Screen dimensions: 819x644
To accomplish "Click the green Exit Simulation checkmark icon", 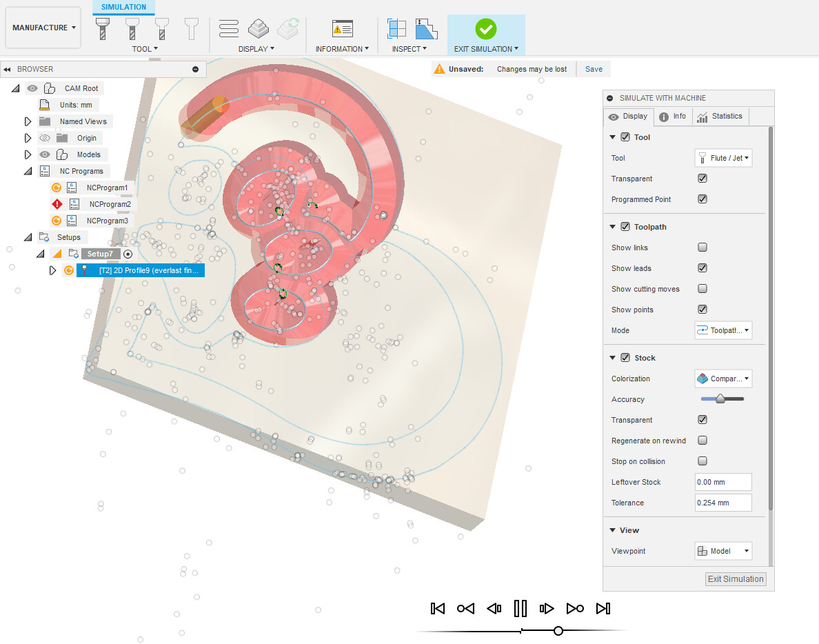I will (x=486, y=29).
